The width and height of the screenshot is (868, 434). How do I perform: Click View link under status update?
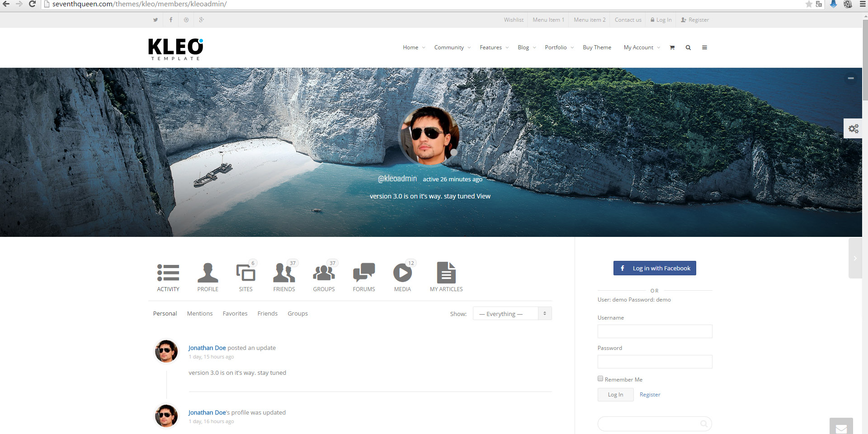coord(483,196)
